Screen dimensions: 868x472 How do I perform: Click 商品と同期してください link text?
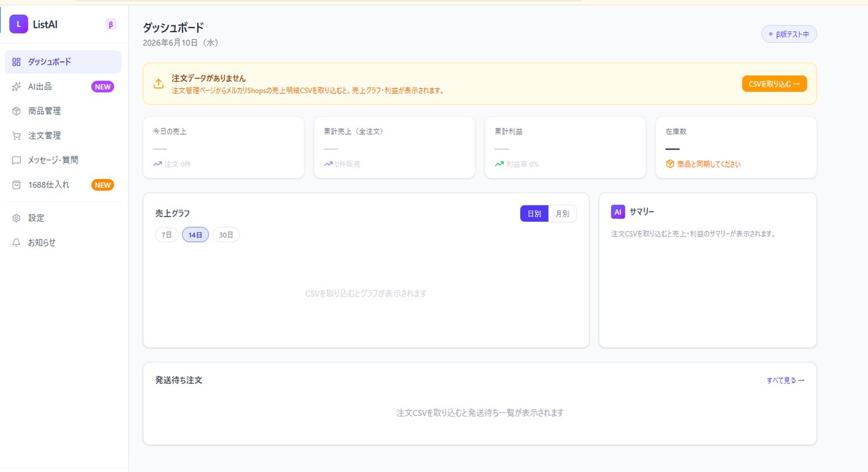pyautogui.click(x=709, y=164)
